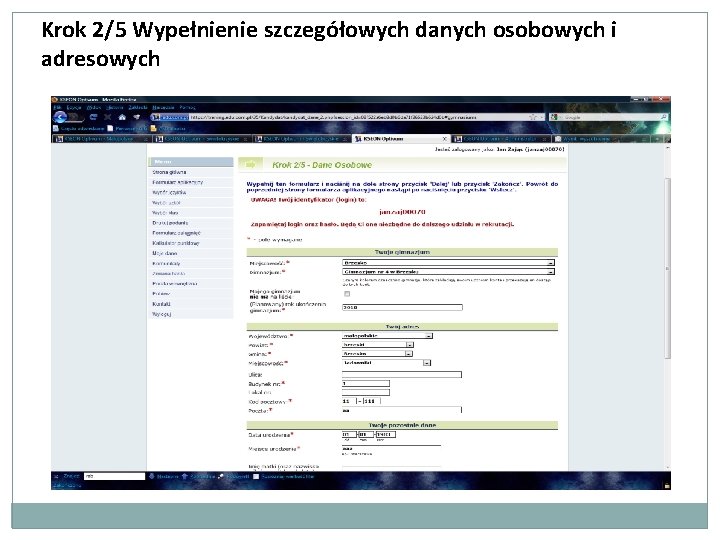
Task: Click the birth date month field
Action: click(x=366, y=434)
